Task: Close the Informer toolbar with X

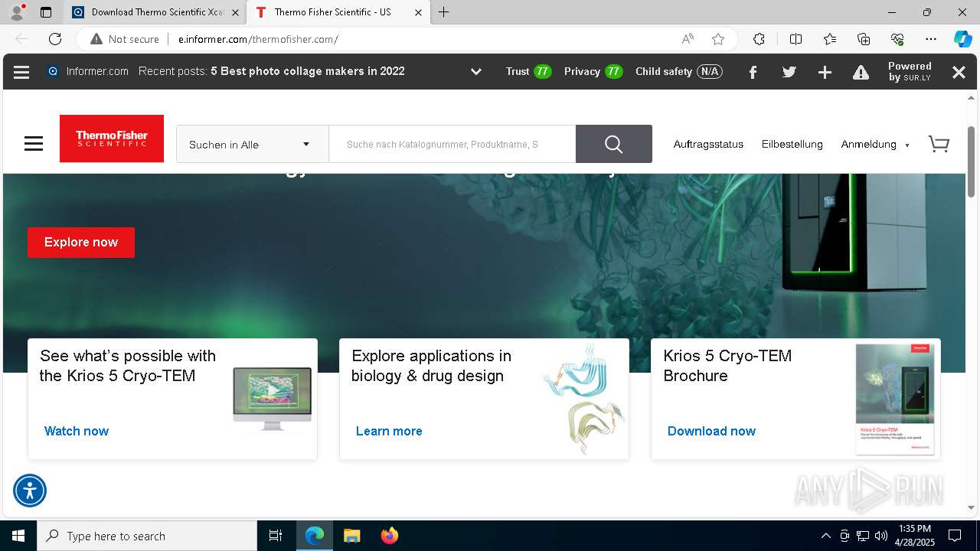Action: 959,72
